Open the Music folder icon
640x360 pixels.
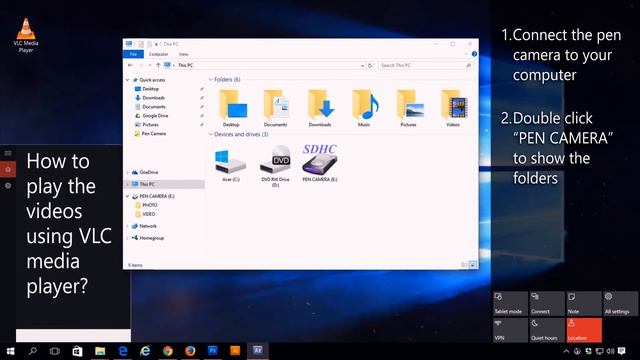click(364, 108)
